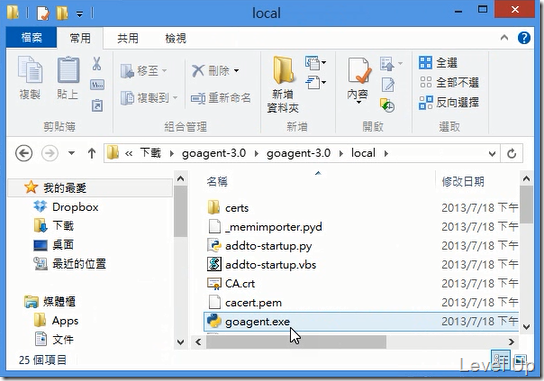The height and width of the screenshot is (381, 544).
Task: Click the Copy icon in the ribbon
Action: (30, 70)
